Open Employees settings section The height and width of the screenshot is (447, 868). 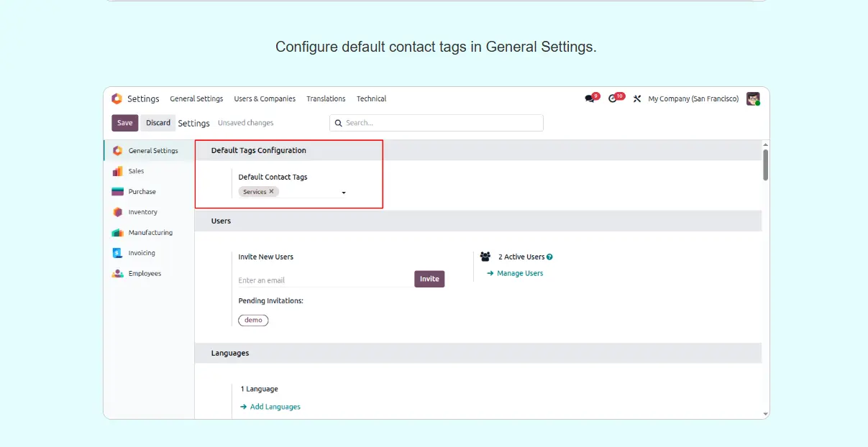tap(145, 274)
